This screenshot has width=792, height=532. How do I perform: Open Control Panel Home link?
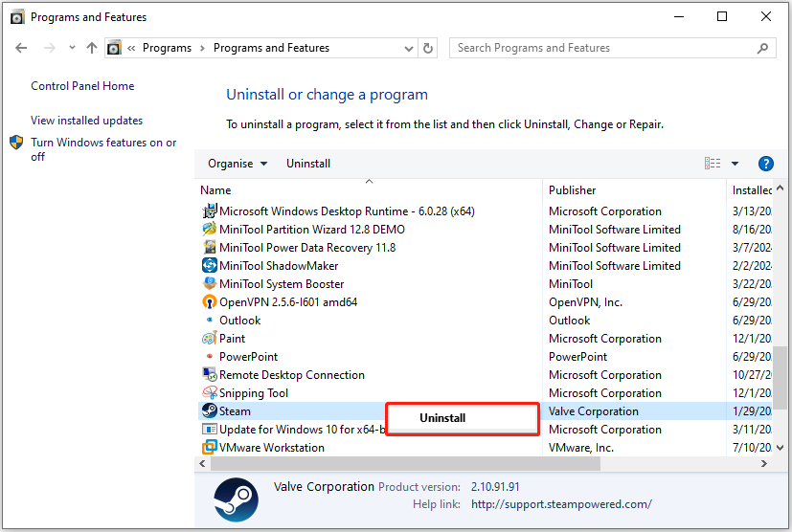82,86
